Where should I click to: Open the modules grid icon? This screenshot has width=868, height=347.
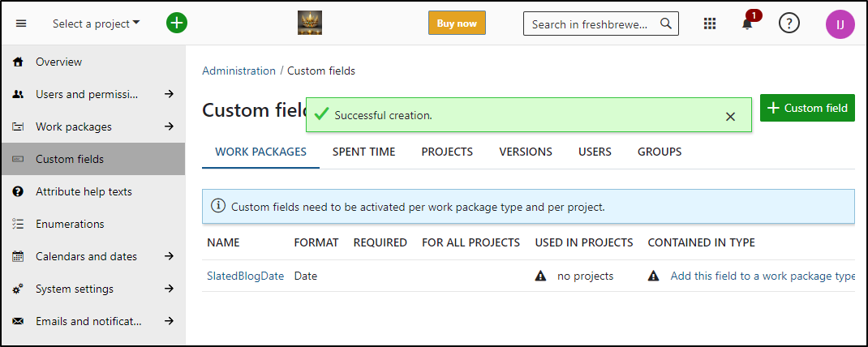[710, 24]
